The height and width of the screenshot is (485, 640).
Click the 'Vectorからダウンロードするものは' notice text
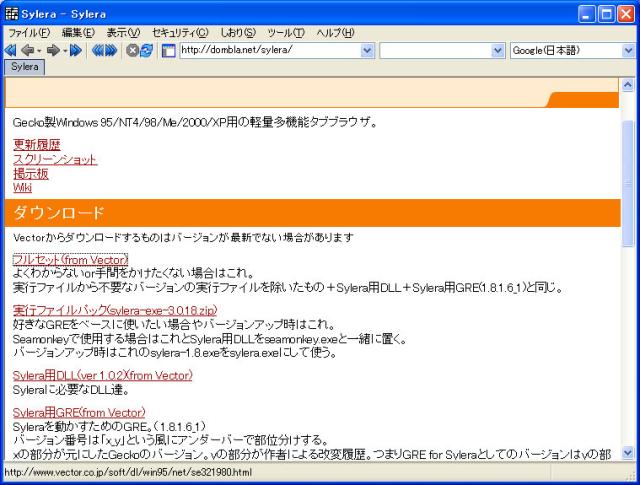point(183,237)
